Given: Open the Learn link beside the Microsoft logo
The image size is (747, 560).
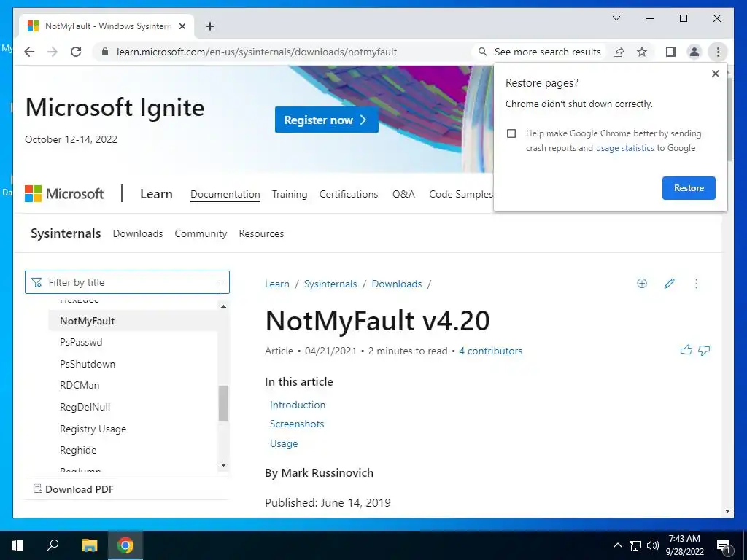Looking at the screenshot, I should (156, 194).
